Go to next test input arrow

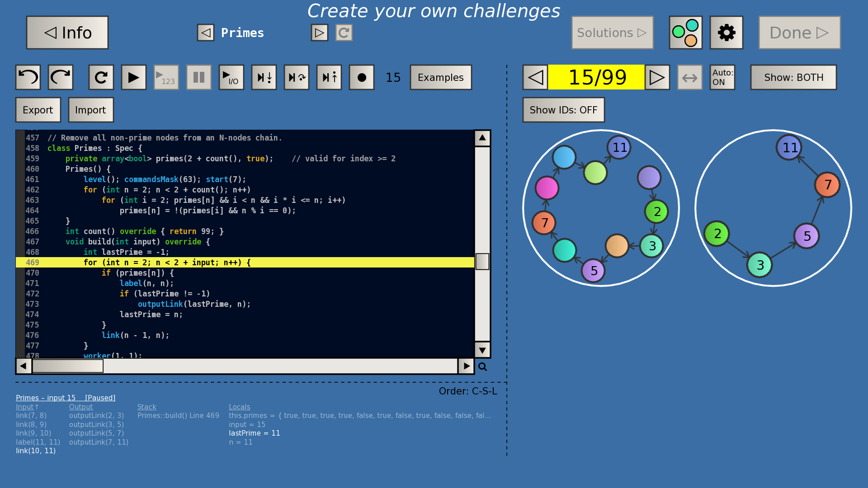click(x=657, y=77)
